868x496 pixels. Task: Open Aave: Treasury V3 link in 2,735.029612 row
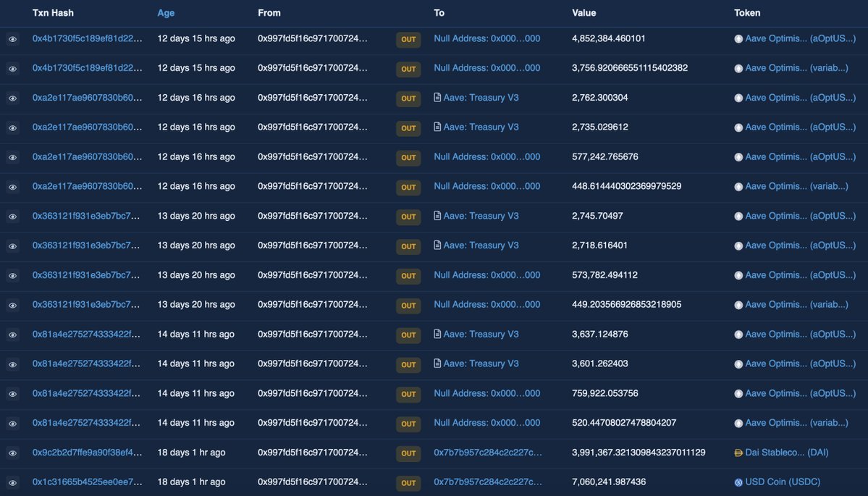[x=481, y=127]
